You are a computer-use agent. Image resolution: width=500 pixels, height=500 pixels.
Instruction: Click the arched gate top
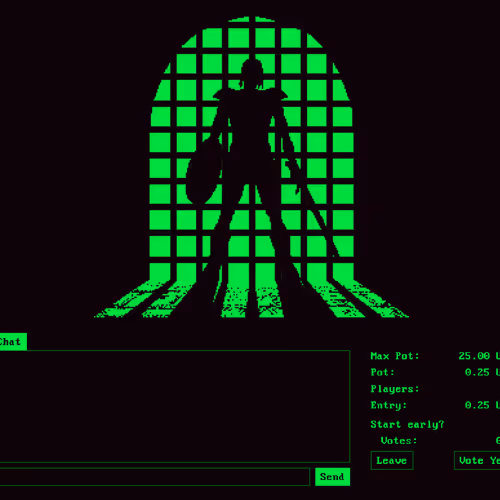(x=252, y=37)
